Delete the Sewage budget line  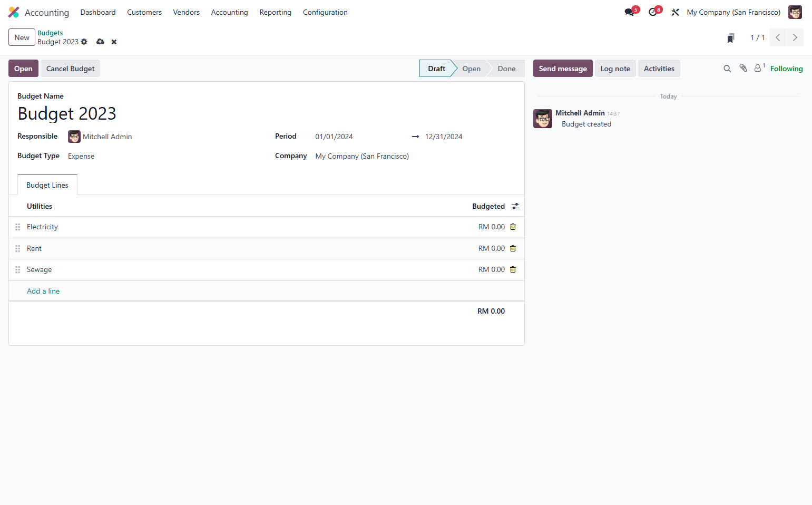[513, 269]
